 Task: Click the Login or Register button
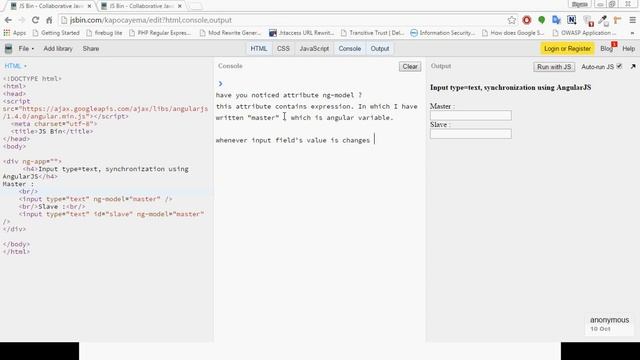click(x=567, y=49)
